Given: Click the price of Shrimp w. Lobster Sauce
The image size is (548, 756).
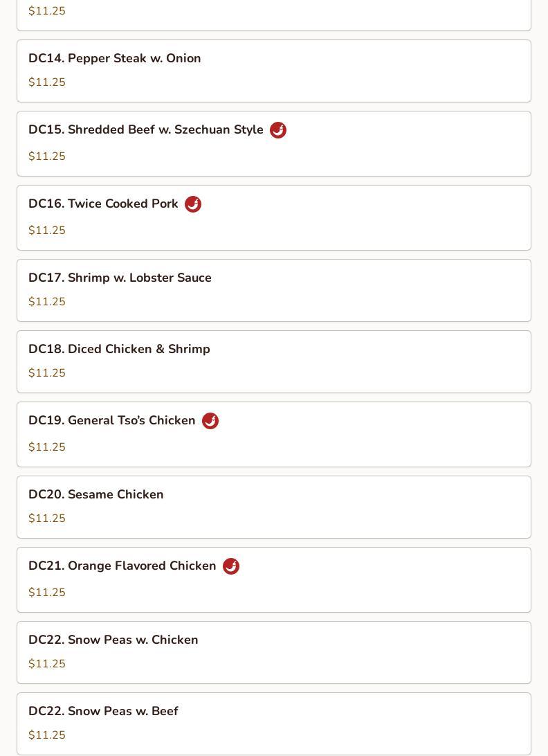Looking at the screenshot, I should [x=47, y=301].
